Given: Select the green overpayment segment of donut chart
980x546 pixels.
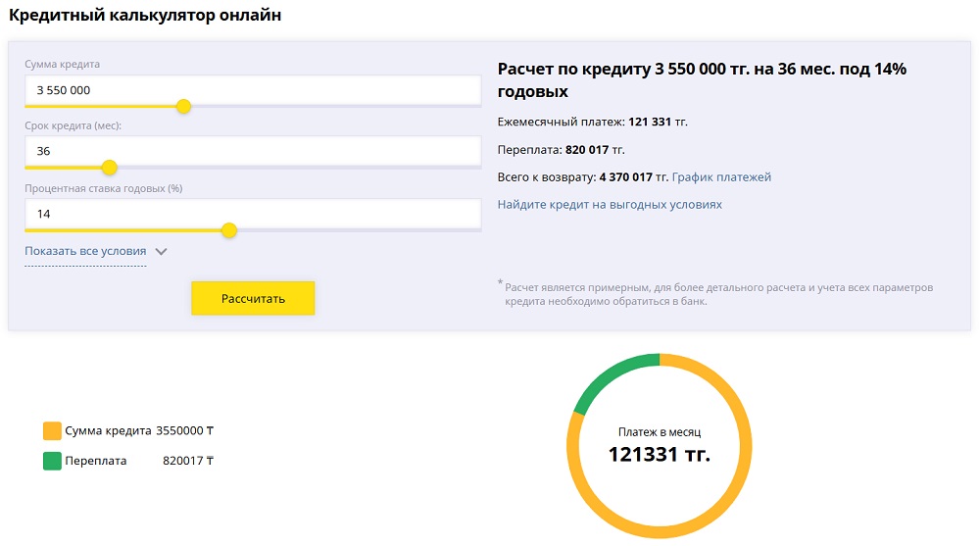Looking at the screenshot, I should click(x=609, y=375).
